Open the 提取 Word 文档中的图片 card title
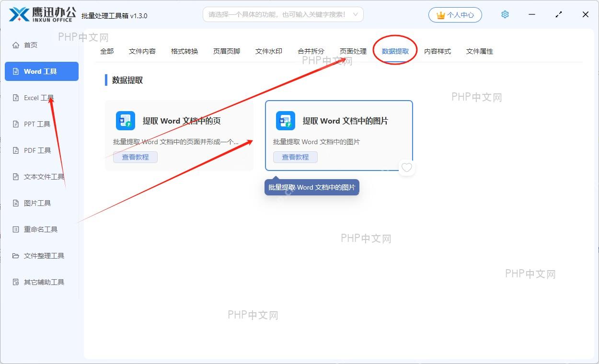The width and height of the screenshot is (599, 364). pos(346,121)
